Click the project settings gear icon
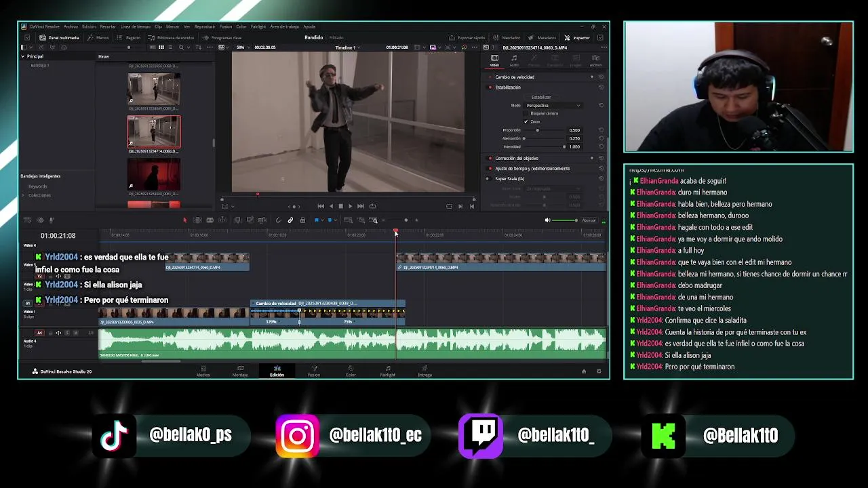 click(x=599, y=371)
